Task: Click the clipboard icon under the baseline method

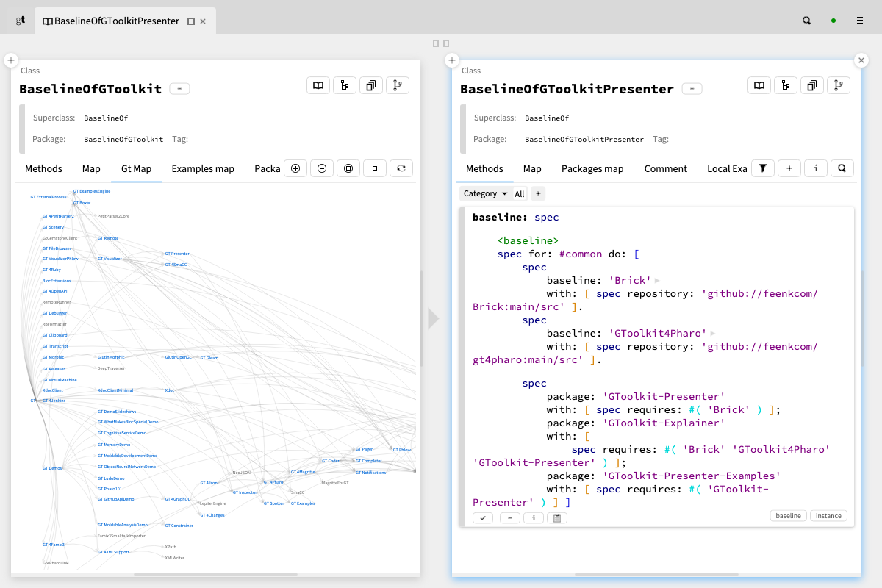Action: [x=557, y=518]
